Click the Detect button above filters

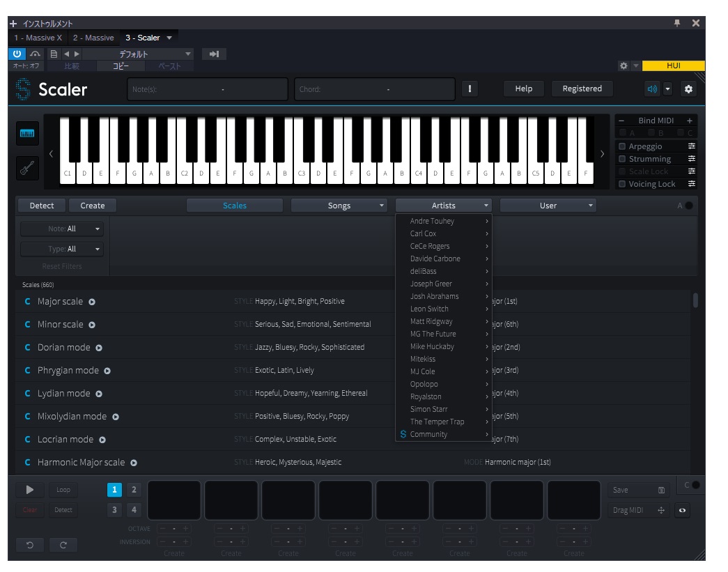[42, 206]
